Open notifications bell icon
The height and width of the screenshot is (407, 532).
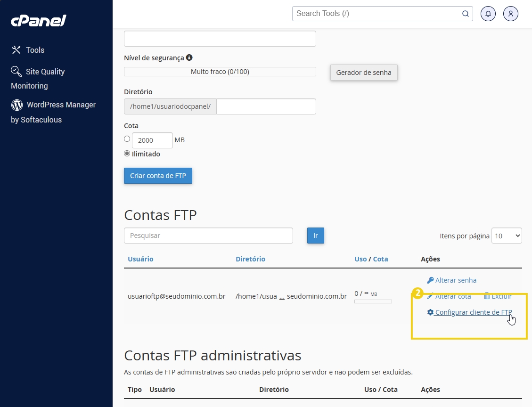488,14
